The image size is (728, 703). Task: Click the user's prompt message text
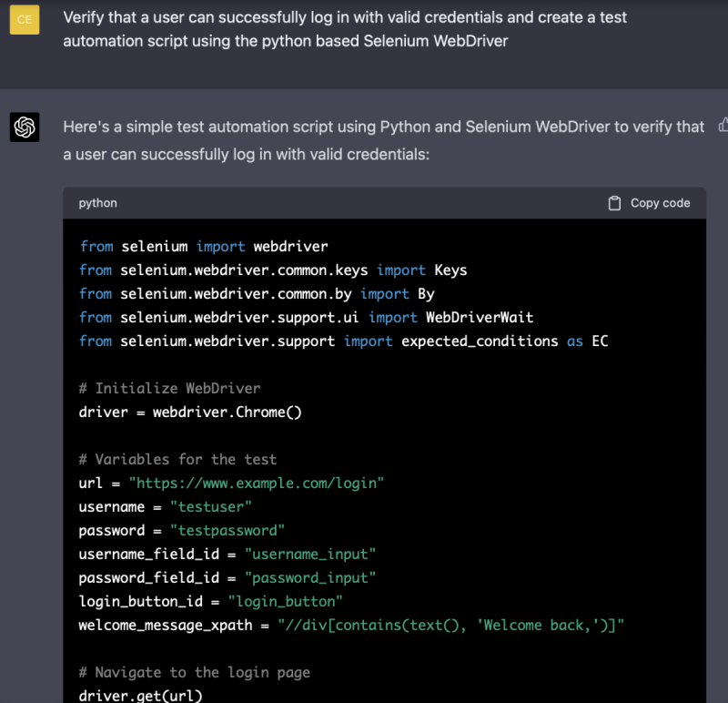click(346, 29)
